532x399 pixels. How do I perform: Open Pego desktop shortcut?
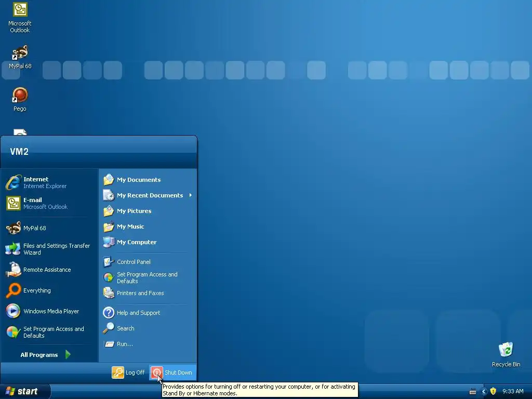20,99
